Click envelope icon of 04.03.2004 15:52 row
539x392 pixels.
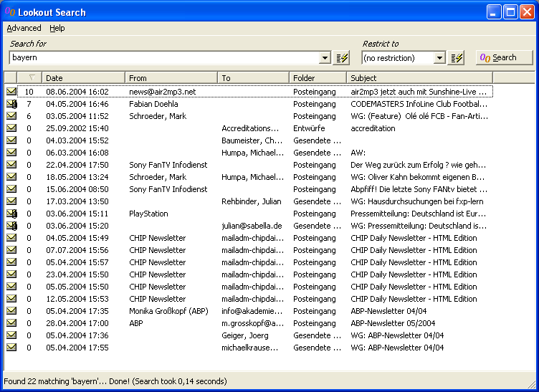[11, 140]
